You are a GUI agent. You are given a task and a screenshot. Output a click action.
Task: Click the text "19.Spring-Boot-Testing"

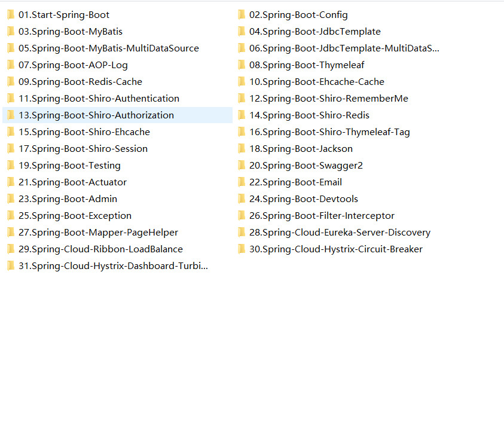pos(69,166)
